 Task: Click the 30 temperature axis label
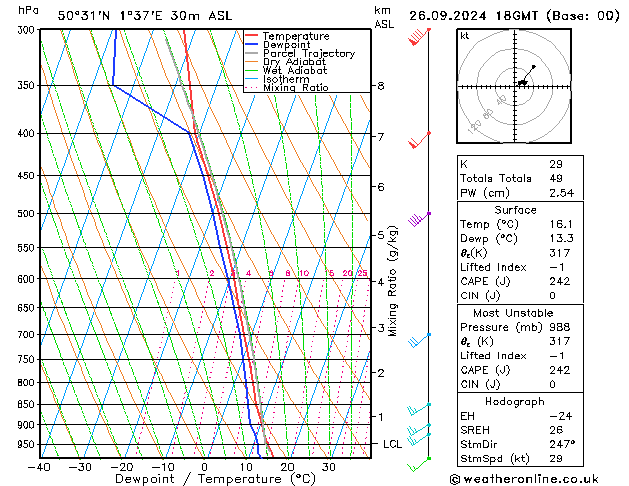[329, 467]
